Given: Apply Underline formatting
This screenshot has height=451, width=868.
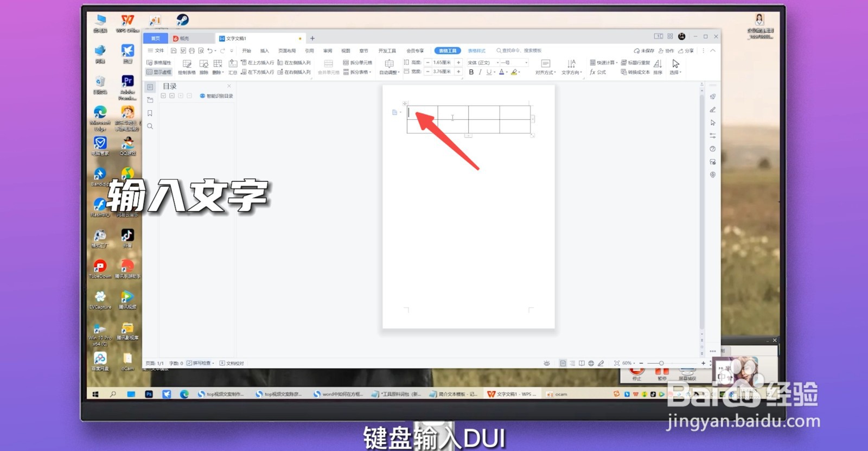Looking at the screenshot, I should point(489,72).
